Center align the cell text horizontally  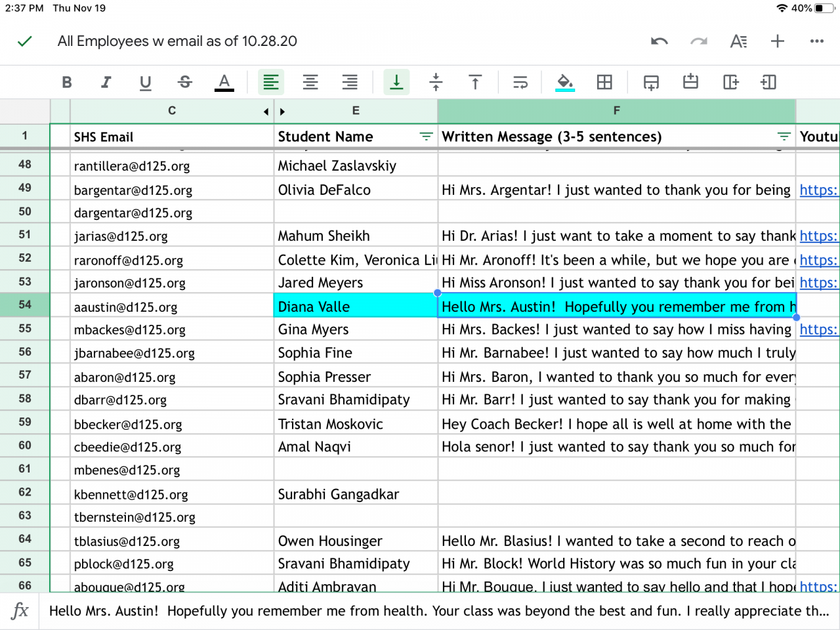310,82
